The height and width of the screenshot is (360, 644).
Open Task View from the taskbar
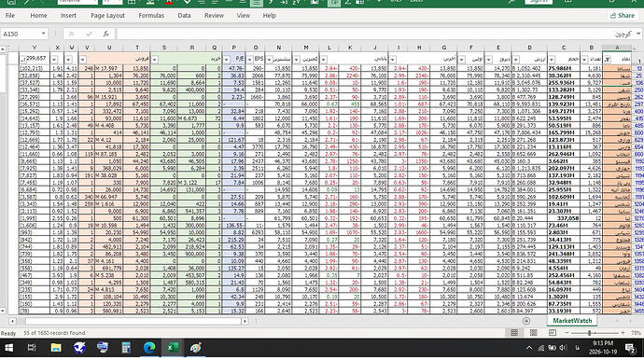tap(32, 348)
